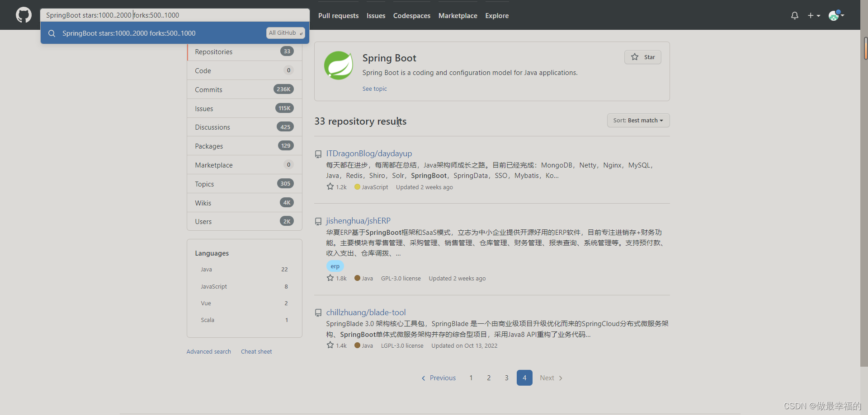The width and height of the screenshot is (868, 415).
Task: Select the Topics result filter
Action: pos(245,184)
